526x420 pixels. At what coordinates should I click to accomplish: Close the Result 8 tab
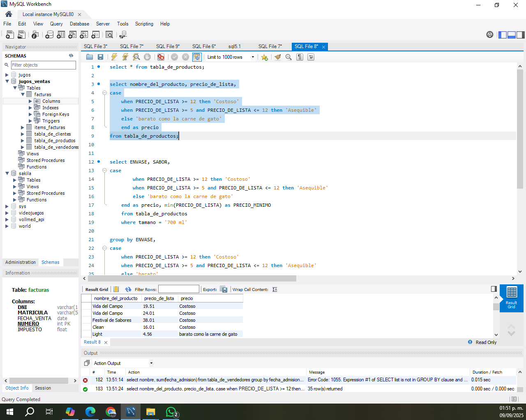tap(106, 342)
